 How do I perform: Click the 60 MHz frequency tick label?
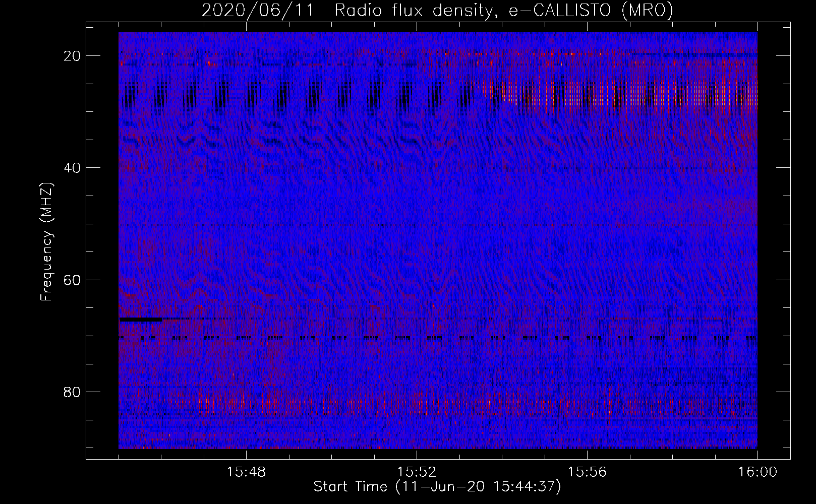point(73,280)
